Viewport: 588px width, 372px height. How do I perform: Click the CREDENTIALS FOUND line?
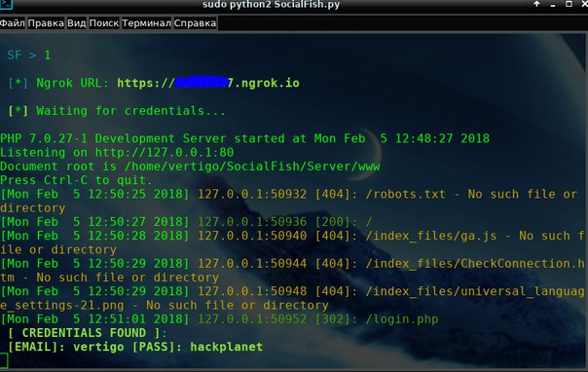point(87,333)
